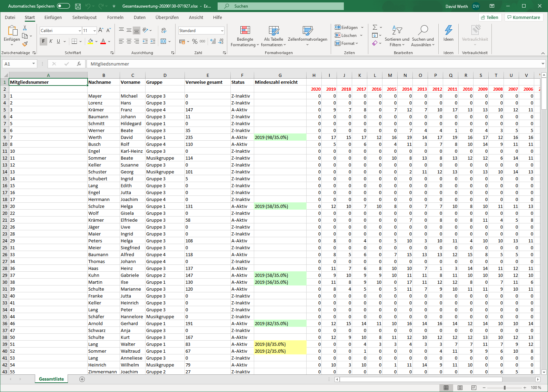Screen dimensions: 548x392
Task: Click the wrap text icon
Action: pyautogui.click(x=163, y=30)
